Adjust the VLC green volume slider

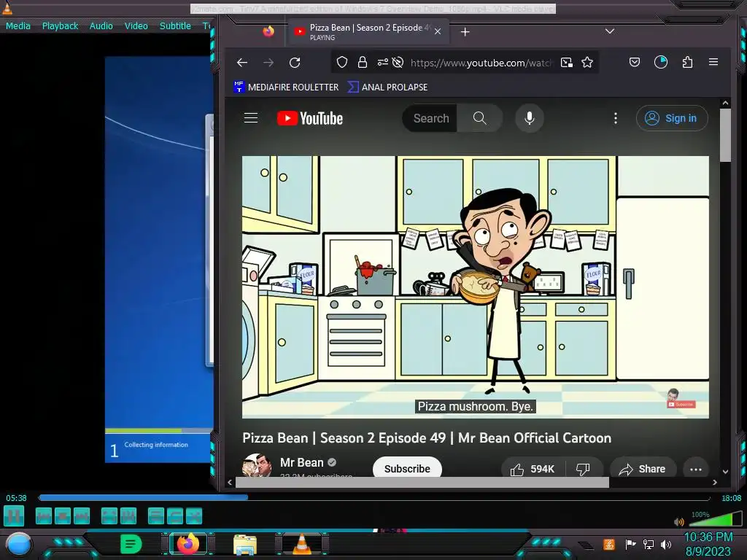point(715,518)
